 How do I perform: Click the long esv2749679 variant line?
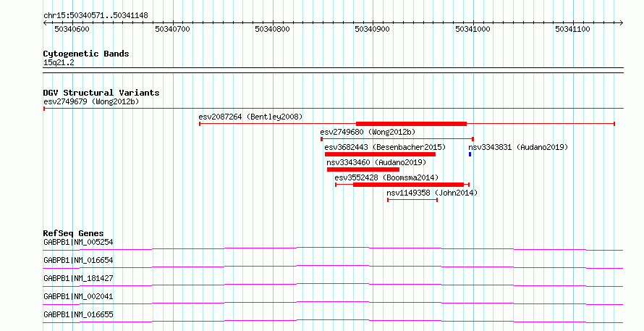334,109
